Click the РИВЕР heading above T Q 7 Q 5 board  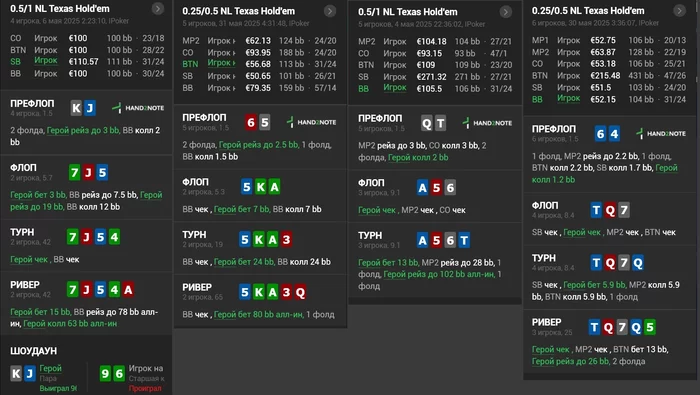point(546,322)
